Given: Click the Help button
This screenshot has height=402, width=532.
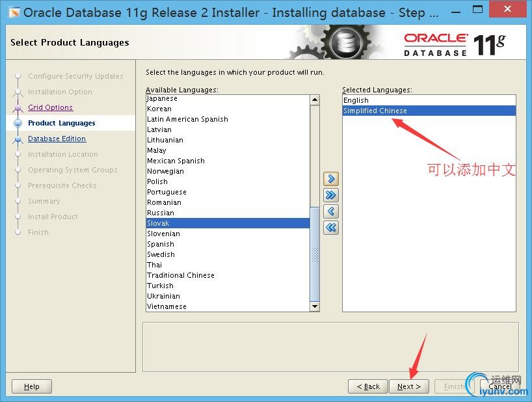Looking at the screenshot, I should point(32,386).
